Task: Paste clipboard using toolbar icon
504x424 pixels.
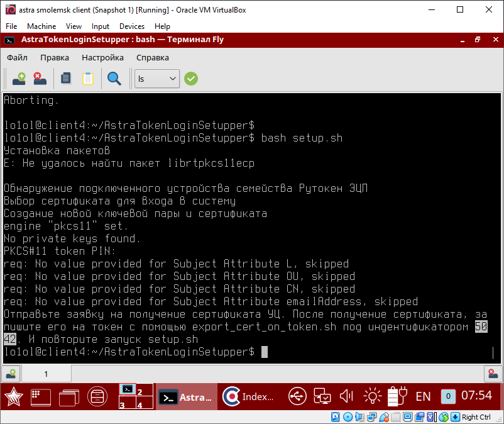Action: (x=88, y=79)
